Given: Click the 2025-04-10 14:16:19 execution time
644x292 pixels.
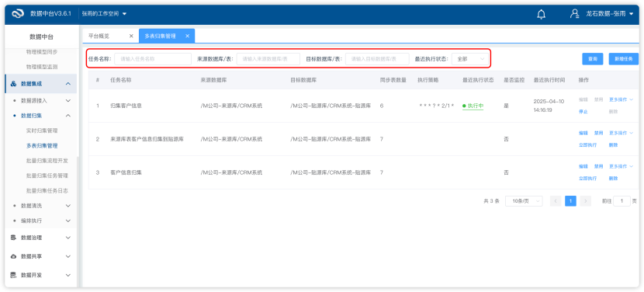Looking at the screenshot, I should point(549,106).
